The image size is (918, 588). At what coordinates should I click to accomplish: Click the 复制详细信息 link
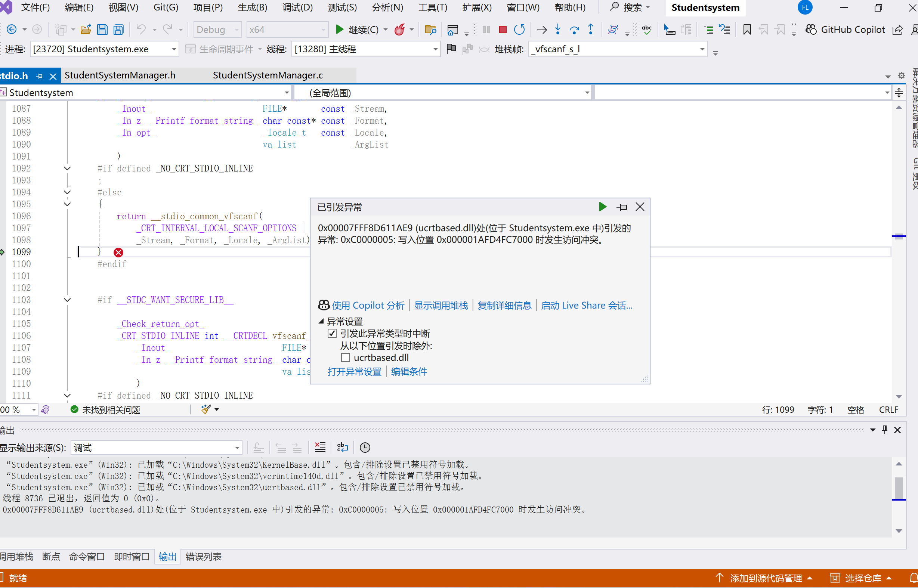[504, 306]
